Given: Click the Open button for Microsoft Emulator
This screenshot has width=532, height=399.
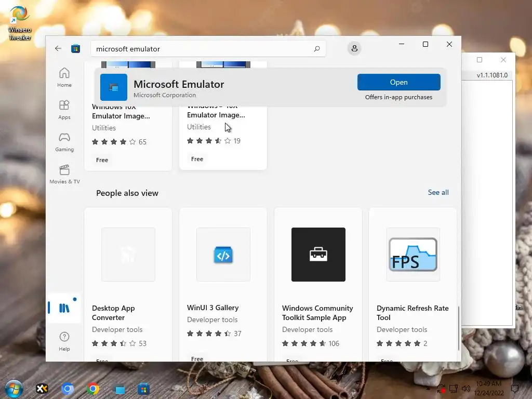Looking at the screenshot, I should pos(398,82).
